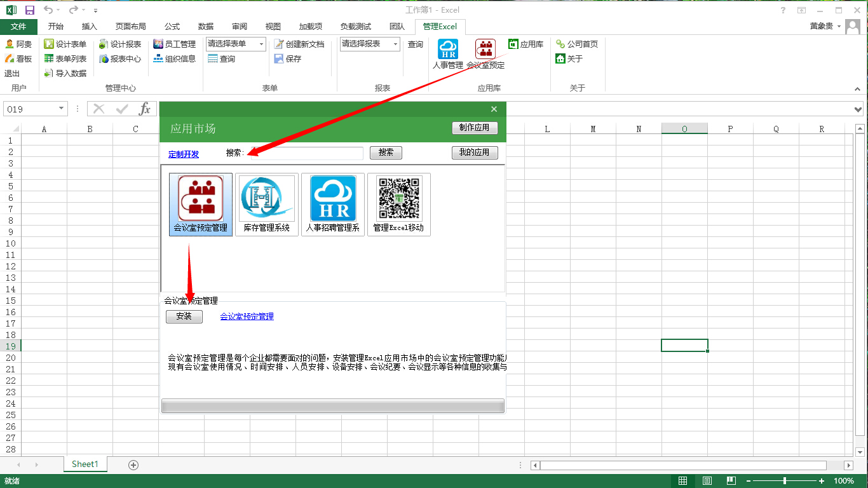The width and height of the screenshot is (868, 488).
Task: Open the 应用库 button
Action: click(x=526, y=44)
